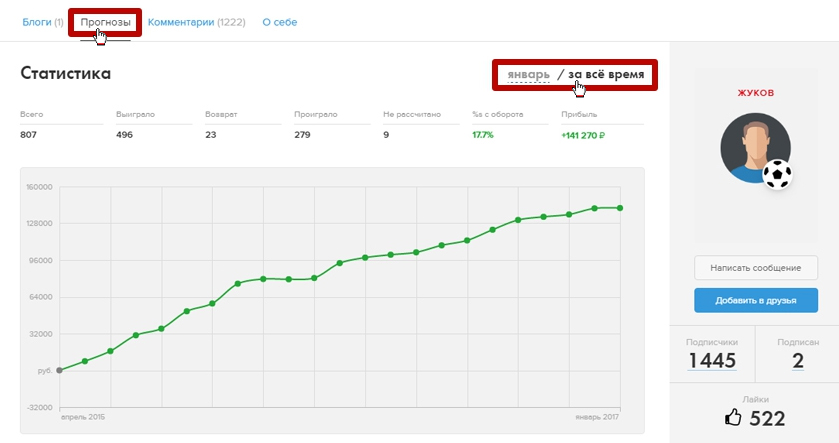Switch to the Прогнозы tab
This screenshot has height=443, width=839.
pos(105,22)
